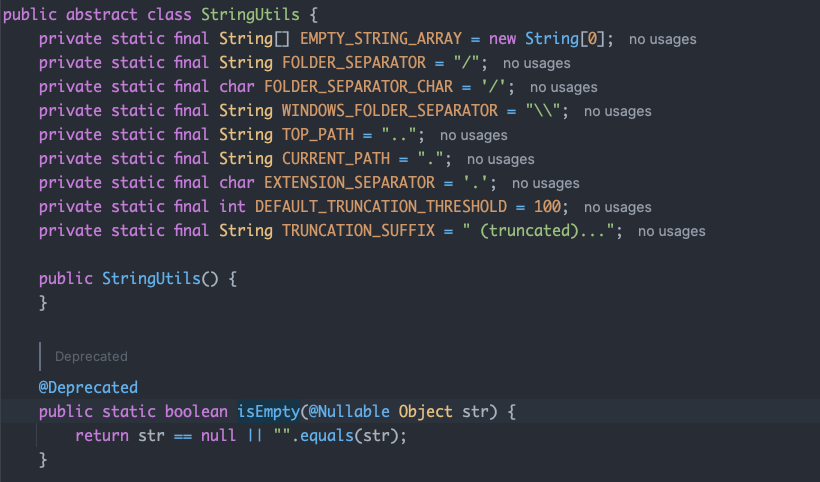The height and width of the screenshot is (482, 820).
Task: Click the EXTENSION_SEPARATOR constant name
Action: click(349, 183)
